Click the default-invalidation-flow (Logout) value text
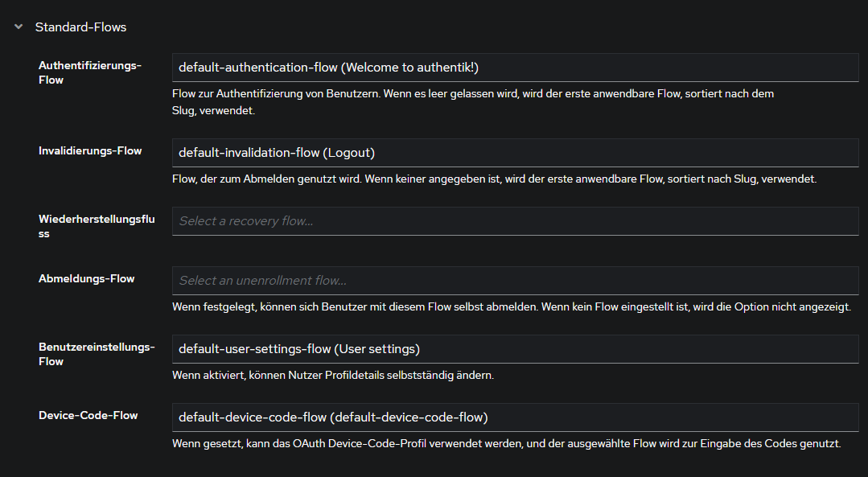 pyautogui.click(x=277, y=153)
